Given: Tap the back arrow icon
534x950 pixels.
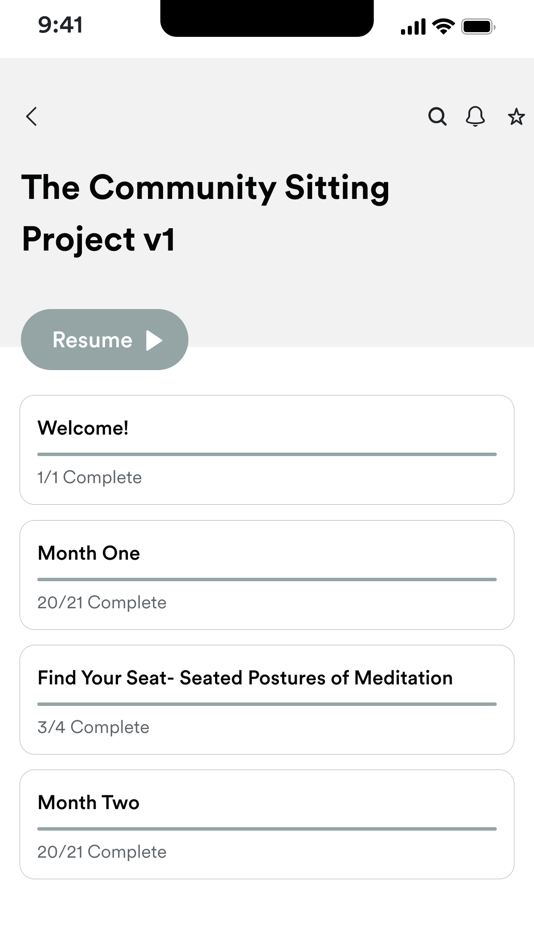Looking at the screenshot, I should tap(32, 116).
